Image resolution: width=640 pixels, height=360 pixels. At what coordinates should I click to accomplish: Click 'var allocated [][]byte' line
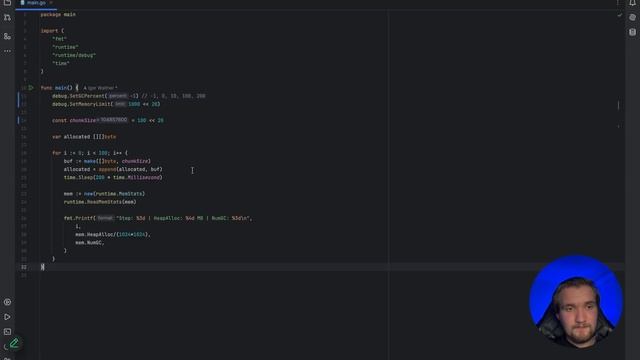(x=84, y=137)
